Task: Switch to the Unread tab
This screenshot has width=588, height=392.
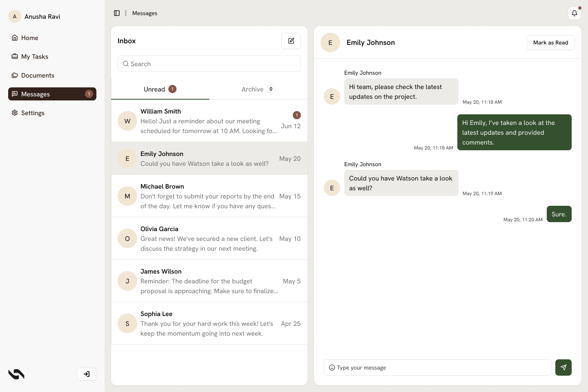Action: pyautogui.click(x=160, y=89)
